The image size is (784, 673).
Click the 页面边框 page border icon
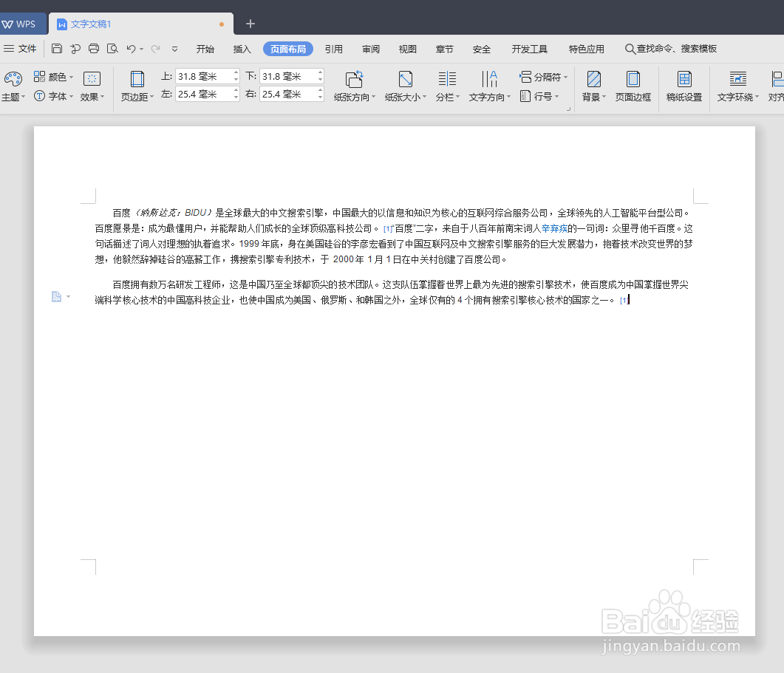point(633,79)
